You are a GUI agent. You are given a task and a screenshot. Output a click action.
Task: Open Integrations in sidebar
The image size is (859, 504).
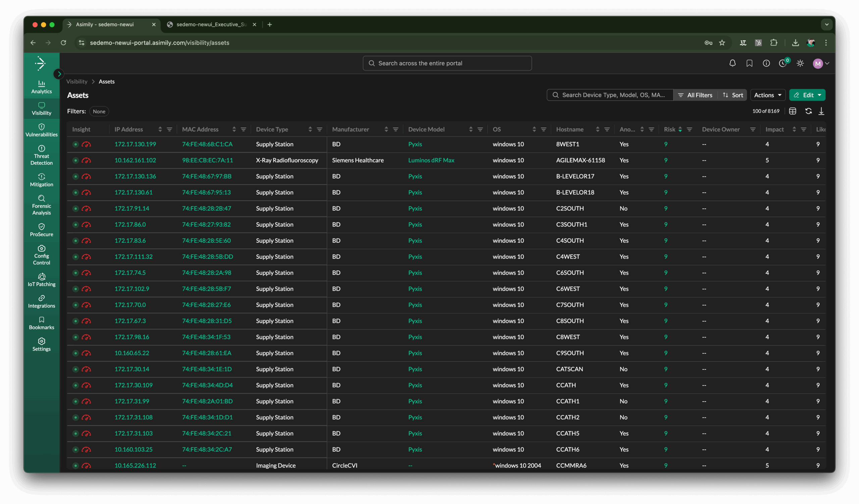click(x=42, y=302)
